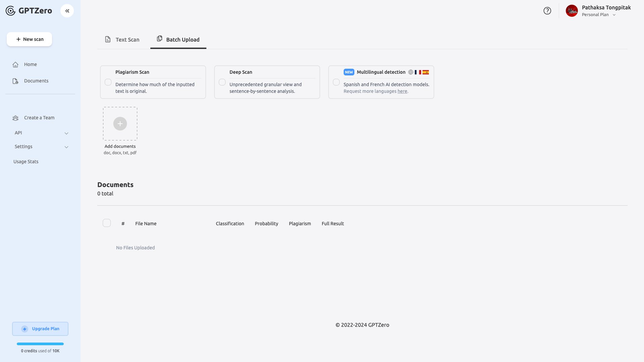This screenshot has width=644, height=362.
Task: Enable the Plagiarism Scan option
Action: click(x=108, y=82)
